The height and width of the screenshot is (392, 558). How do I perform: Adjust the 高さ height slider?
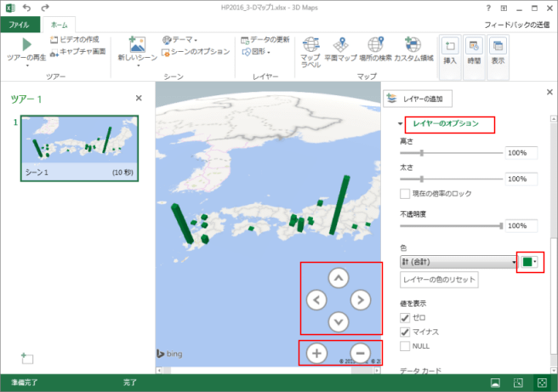point(422,153)
